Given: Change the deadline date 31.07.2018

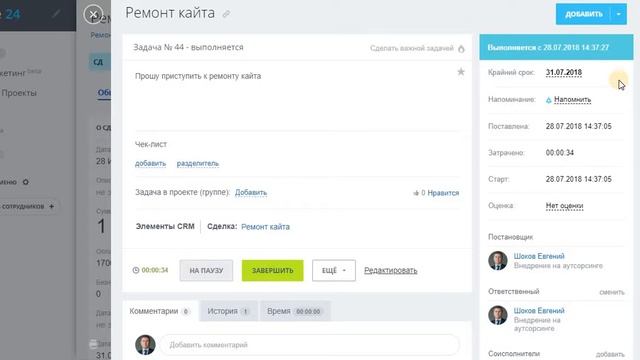Looking at the screenshot, I should 564,73.
